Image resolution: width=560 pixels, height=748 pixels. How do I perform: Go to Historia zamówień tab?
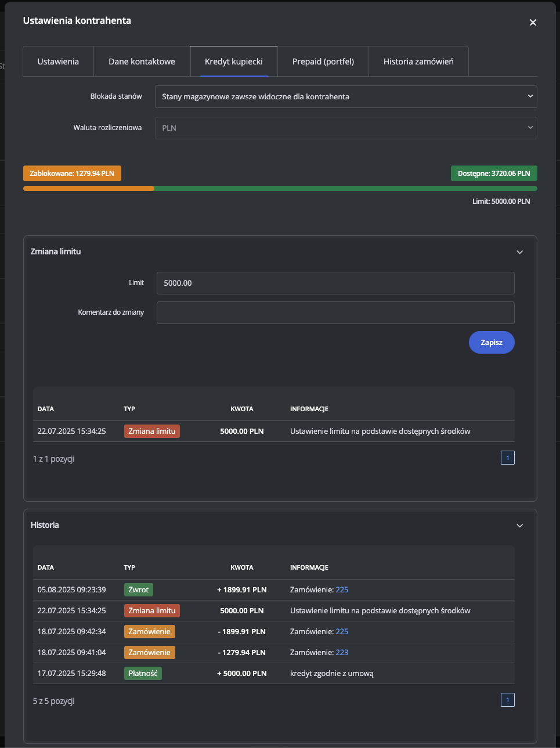pos(418,62)
